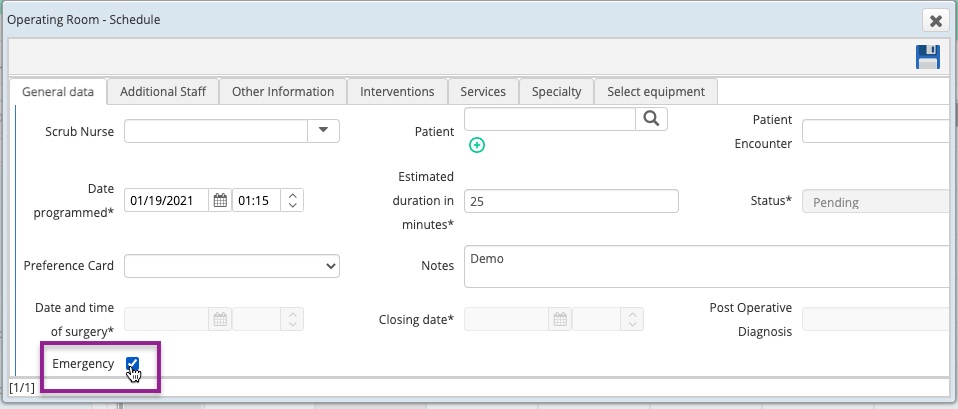Save the schedule with the floppy disk icon
The image size is (958, 409).
click(x=927, y=57)
